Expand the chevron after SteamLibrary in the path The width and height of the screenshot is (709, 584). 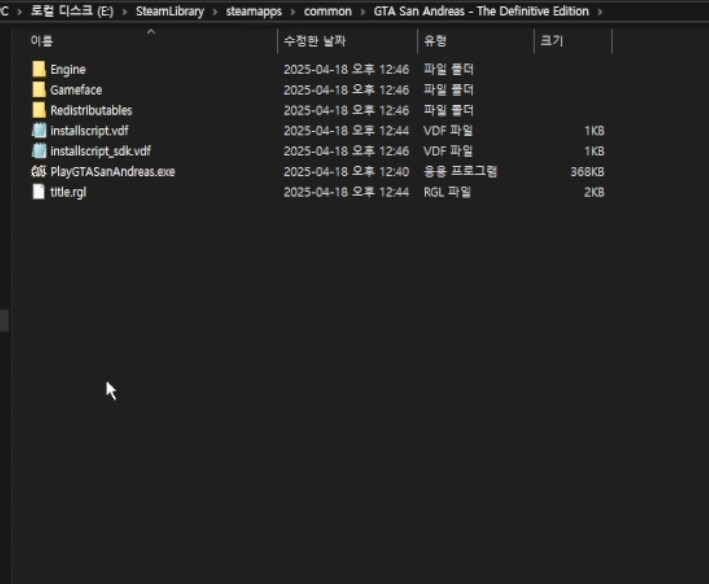[215, 12]
